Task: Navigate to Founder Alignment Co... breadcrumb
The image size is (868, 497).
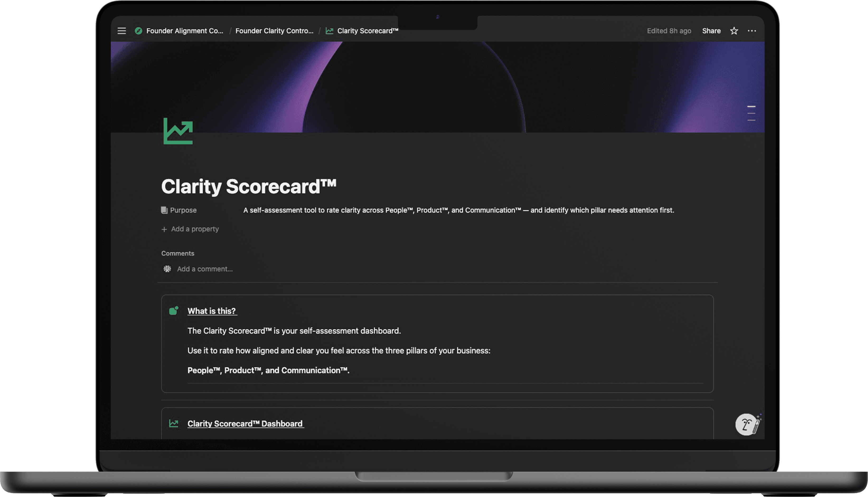Action: tap(185, 31)
